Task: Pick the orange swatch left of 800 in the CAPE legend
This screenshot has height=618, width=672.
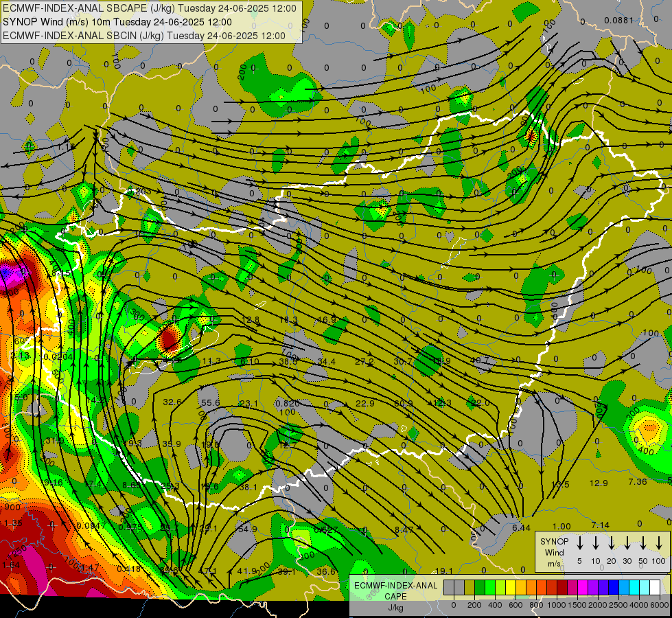Action: (x=531, y=588)
